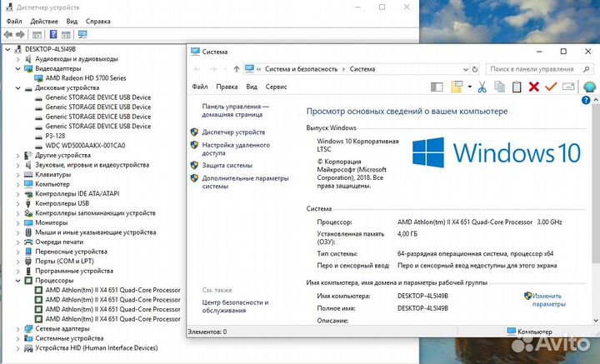This screenshot has width=600, height=364.
Task: Click Компьютер status bar entry in System window
Action: pos(529,332)
